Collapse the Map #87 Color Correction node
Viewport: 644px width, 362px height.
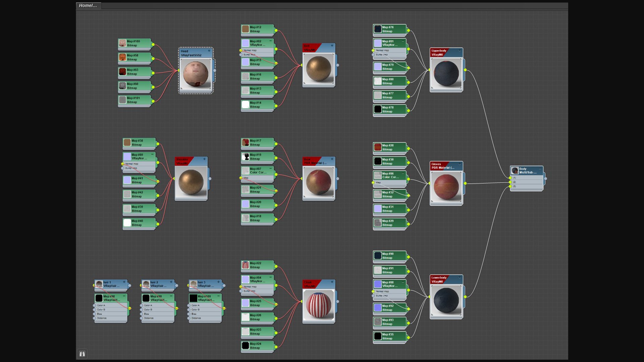[270, 168]
